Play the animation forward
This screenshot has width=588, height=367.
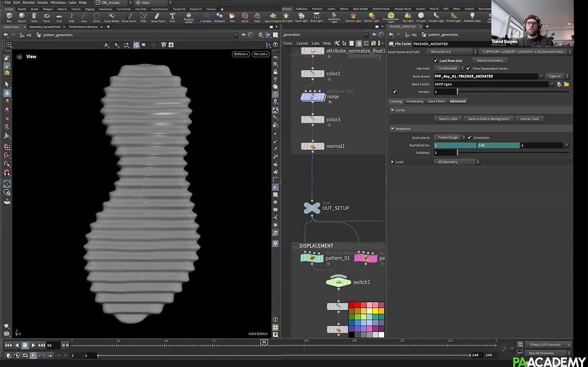pyautogui.click(x=33, y=345)
